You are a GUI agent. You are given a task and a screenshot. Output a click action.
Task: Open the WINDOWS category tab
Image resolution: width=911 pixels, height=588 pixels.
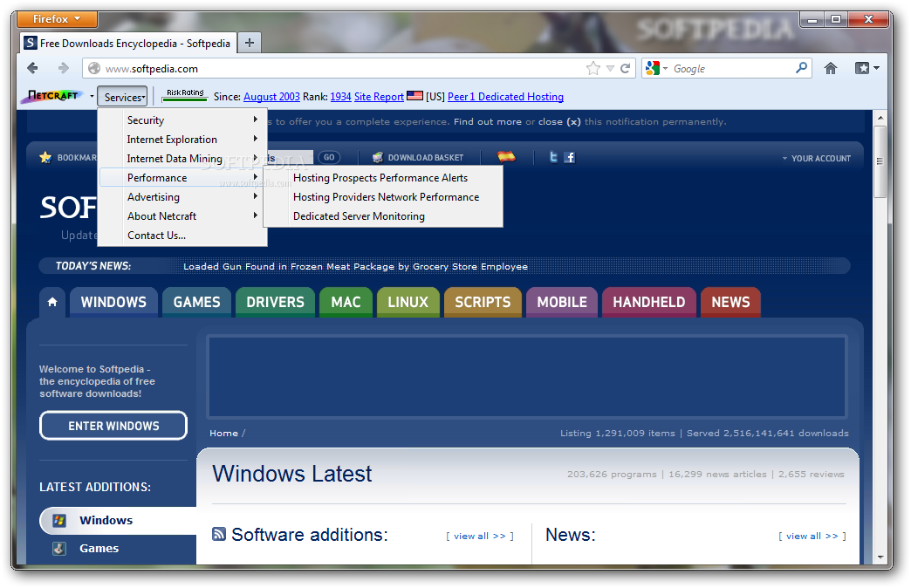113,302
